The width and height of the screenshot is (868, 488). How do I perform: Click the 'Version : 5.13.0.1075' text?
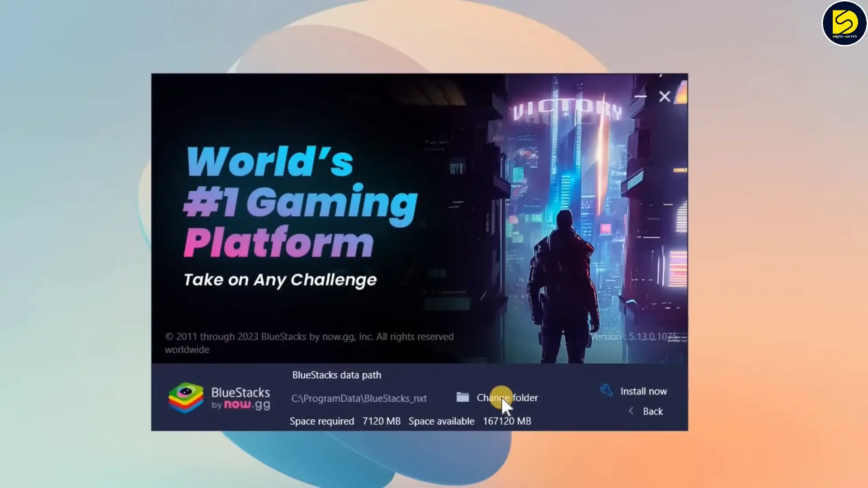(634, 337)
